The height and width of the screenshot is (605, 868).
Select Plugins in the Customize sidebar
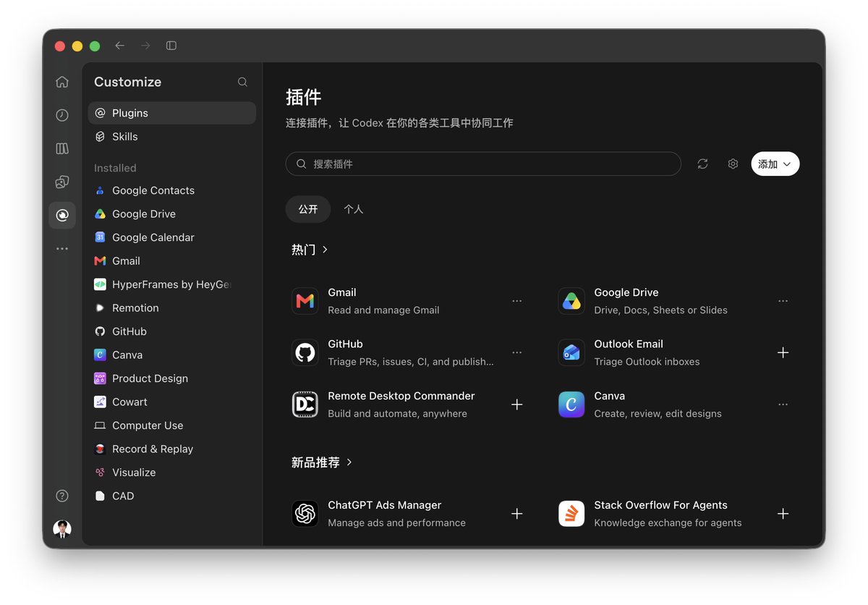[x=172, y=113]
